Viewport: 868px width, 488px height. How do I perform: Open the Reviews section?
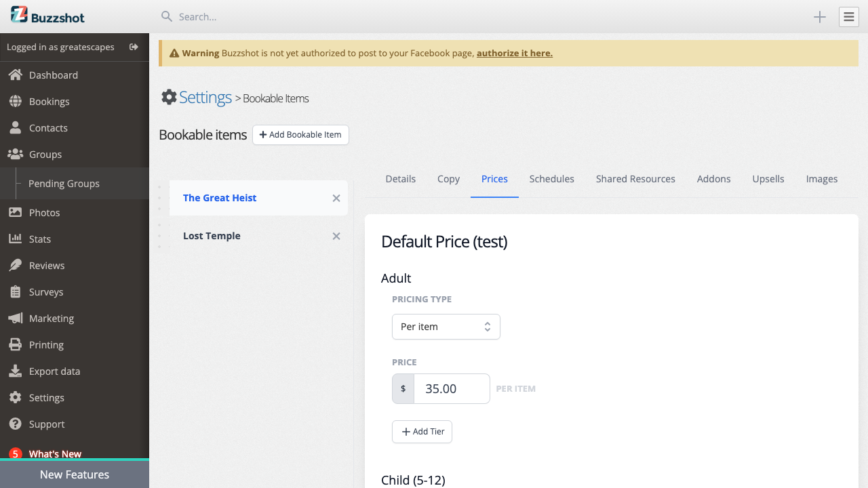click(x=46, y=265)
